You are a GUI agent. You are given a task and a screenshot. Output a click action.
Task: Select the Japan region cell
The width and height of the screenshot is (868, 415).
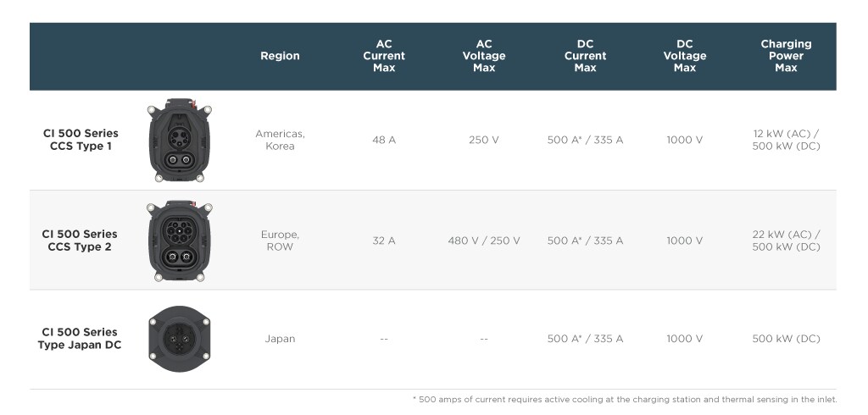point(280,339)
